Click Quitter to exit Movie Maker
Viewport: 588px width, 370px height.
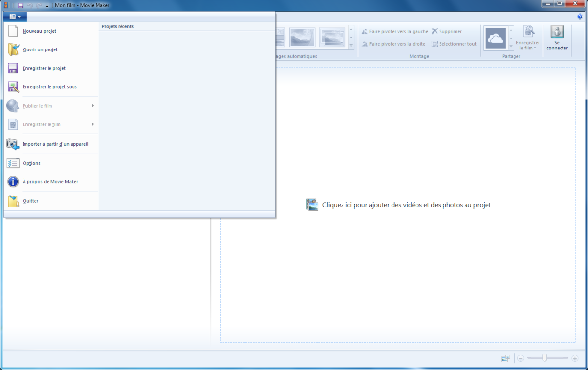coord(51,201)
